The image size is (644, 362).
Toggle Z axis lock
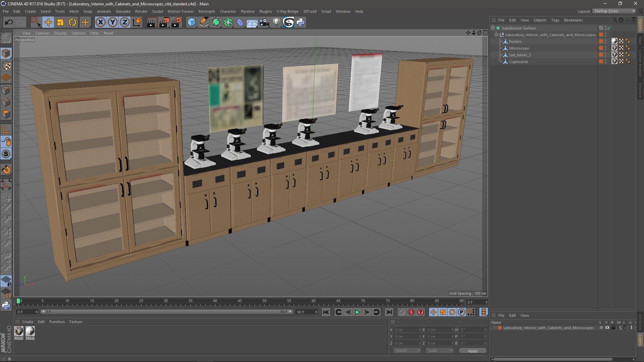(125, 22)
